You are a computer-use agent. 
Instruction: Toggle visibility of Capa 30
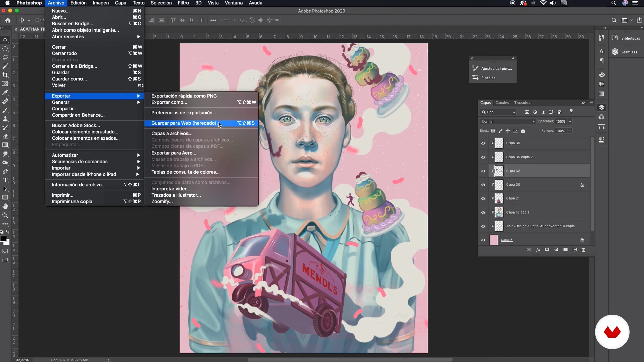tap(483, 185)
